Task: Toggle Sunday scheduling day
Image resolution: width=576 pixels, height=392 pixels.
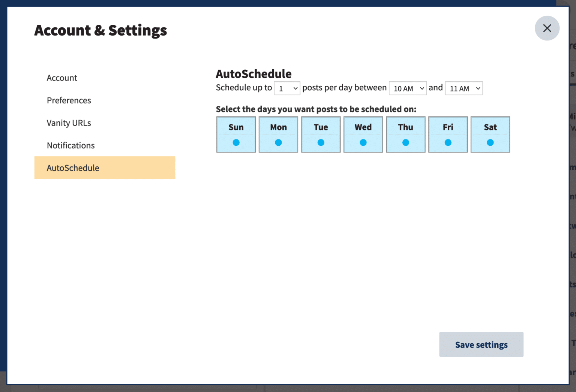Action: pyautogui.click(x=236, y=134)
